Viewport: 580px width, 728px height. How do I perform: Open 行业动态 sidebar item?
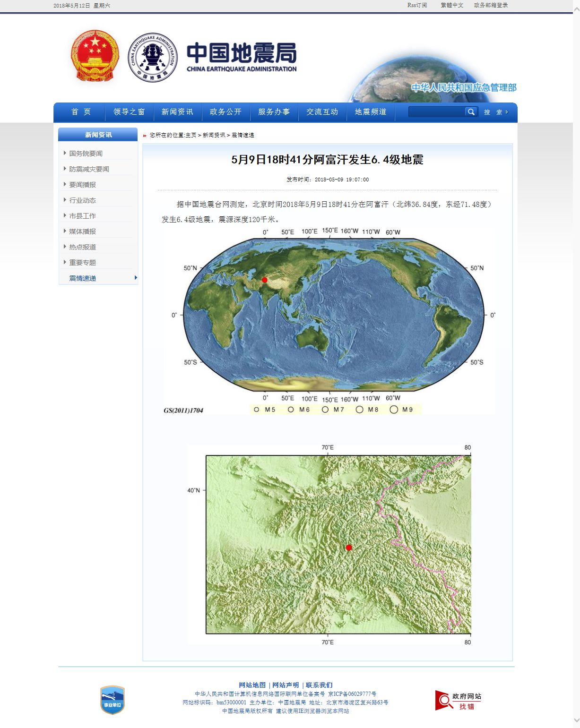coord(82,200)
